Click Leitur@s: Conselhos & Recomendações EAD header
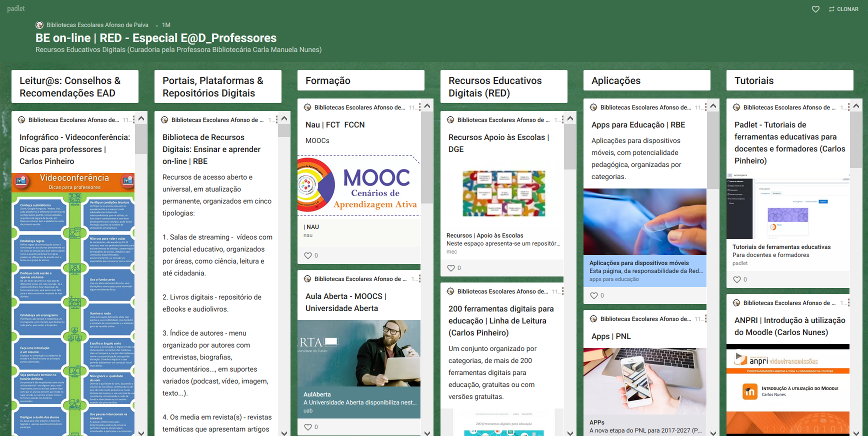 (75, 86)
